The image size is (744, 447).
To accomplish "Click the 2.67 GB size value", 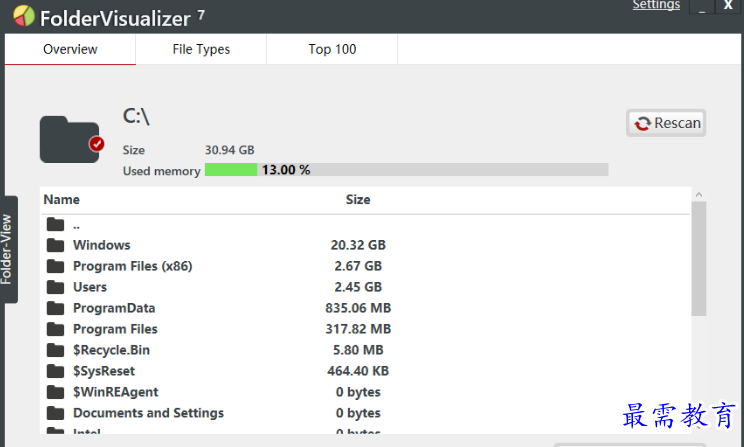I will tap(358, 266).
